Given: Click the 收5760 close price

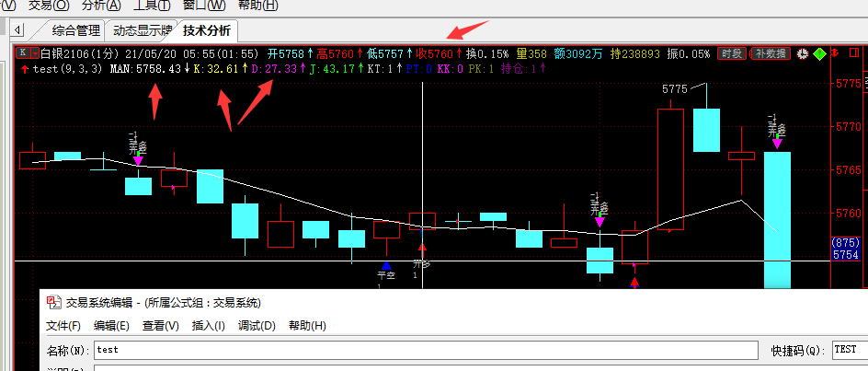Looking at the screenshot, I should [x=435, y=53].
